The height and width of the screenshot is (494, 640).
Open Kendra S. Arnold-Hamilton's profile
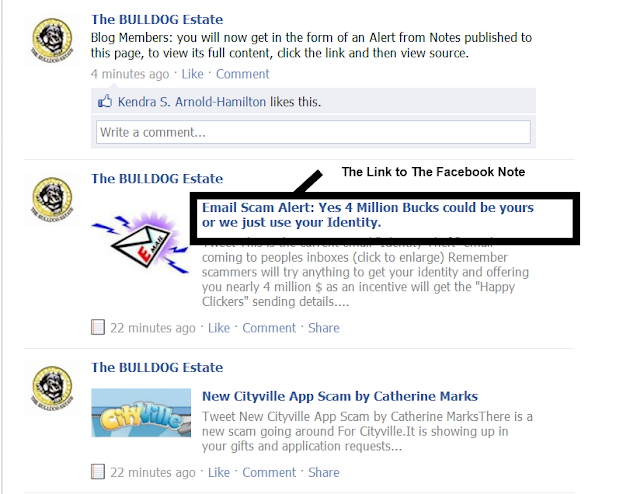pos(192,101)
